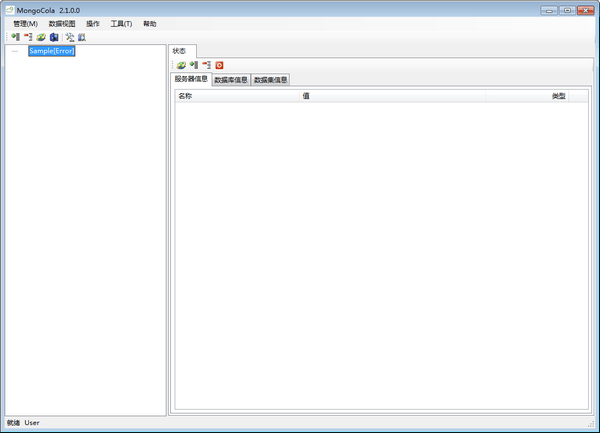This screenshot has width=600, height=433.
Task: Open the wrench tools icon in main toolbar
Action: click(70, 37)
